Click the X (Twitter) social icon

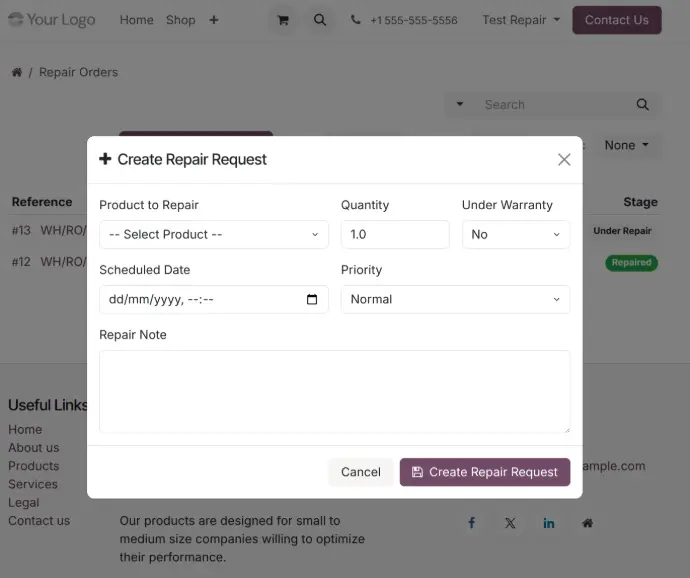coord(510,523)
